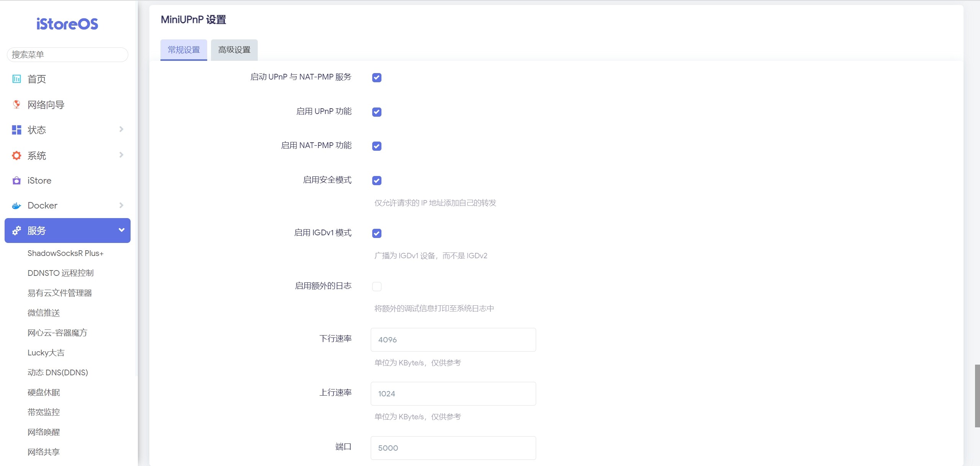
Task: Expand the 状态 menu chevron
Action: coord(121,129)
